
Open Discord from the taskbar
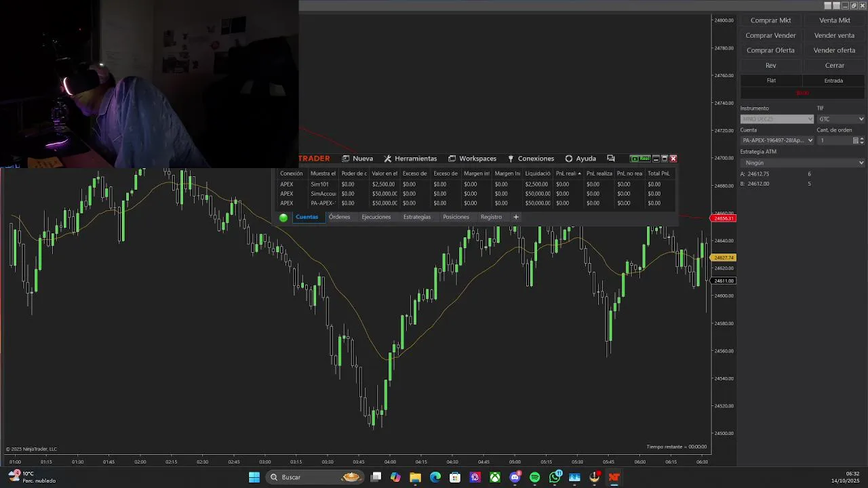(x=515, y=477)
